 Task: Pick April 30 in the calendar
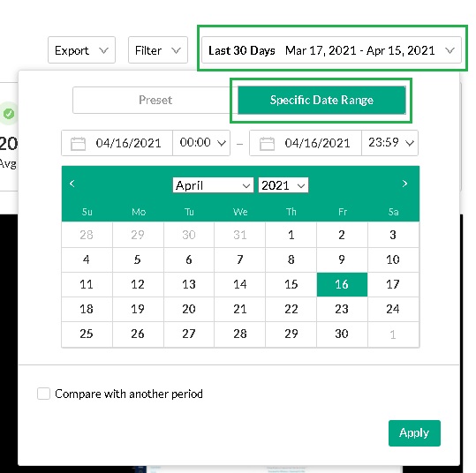click(x=342, y=334)
